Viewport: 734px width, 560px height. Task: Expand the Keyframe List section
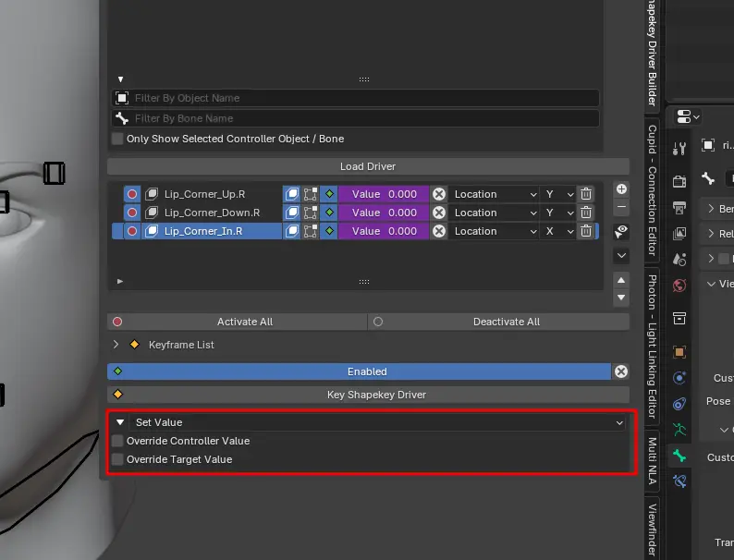coord(116,345)
